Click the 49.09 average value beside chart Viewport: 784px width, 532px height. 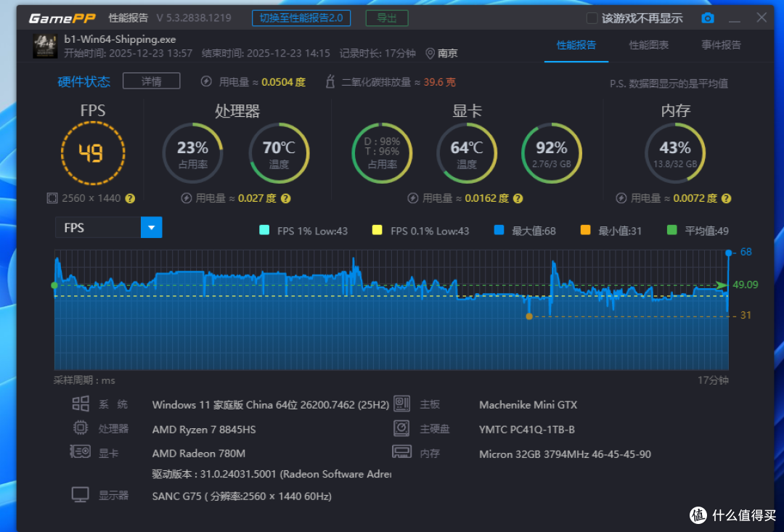coord(745,285)
